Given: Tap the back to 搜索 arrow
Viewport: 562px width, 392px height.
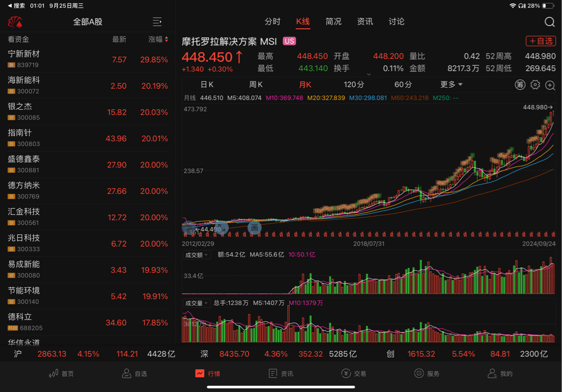Looking at the screenshot, I should [x=16, y=6].
